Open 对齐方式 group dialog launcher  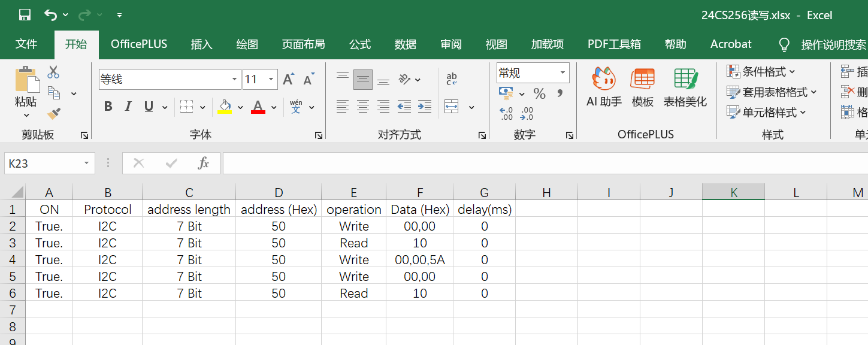pos(482,136)
